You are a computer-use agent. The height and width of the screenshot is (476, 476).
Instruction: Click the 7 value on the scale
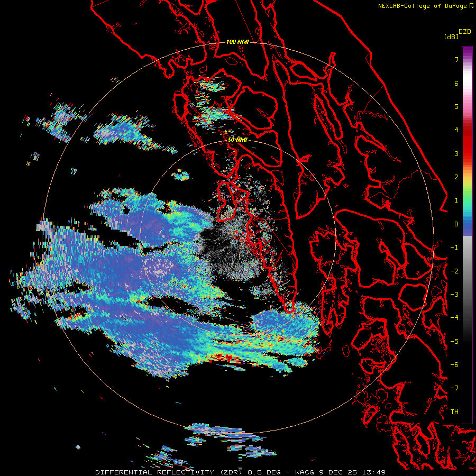point(456,59)
